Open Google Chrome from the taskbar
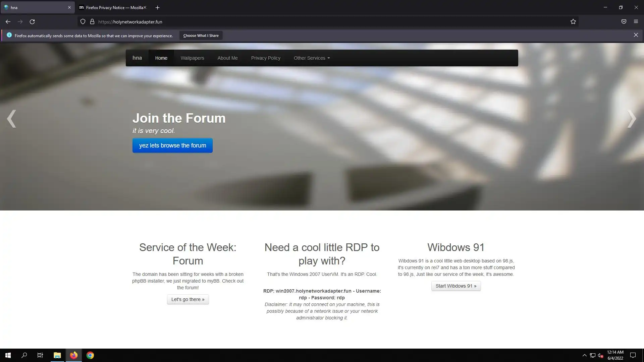Screen dimensions: 644x362 (90, 355)
